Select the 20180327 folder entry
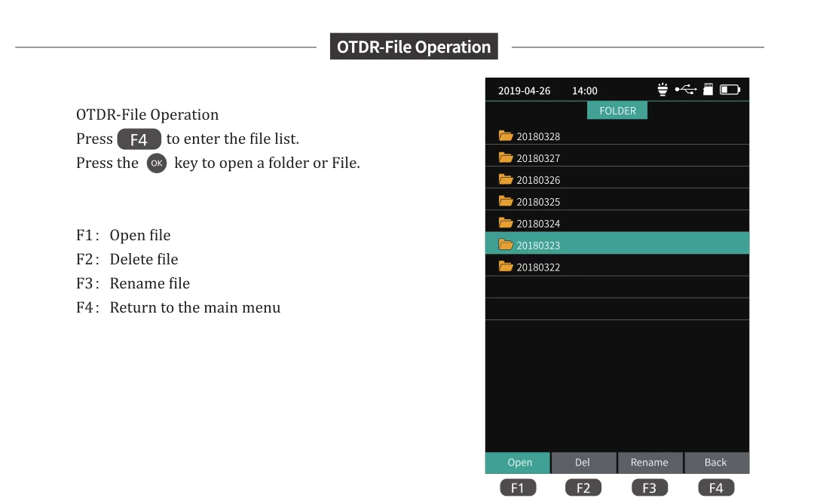 [x=538, y=158]
